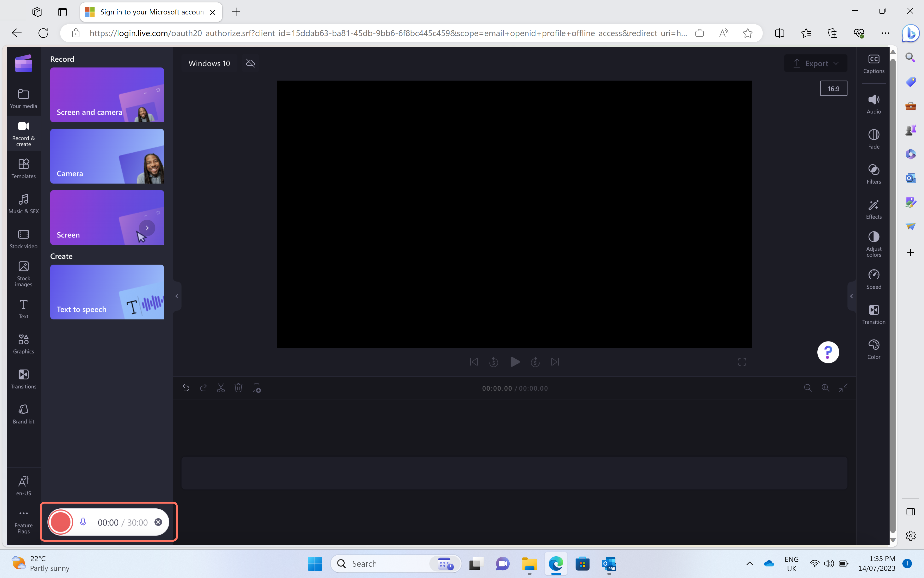
Task: Toggle the microphone in the recorder bar
Action: tap(83, 522)
